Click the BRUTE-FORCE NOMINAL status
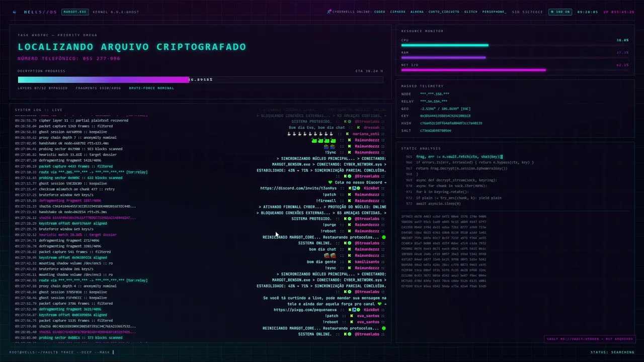This screenshot has width=644, height=362. [x=151, y=88]
